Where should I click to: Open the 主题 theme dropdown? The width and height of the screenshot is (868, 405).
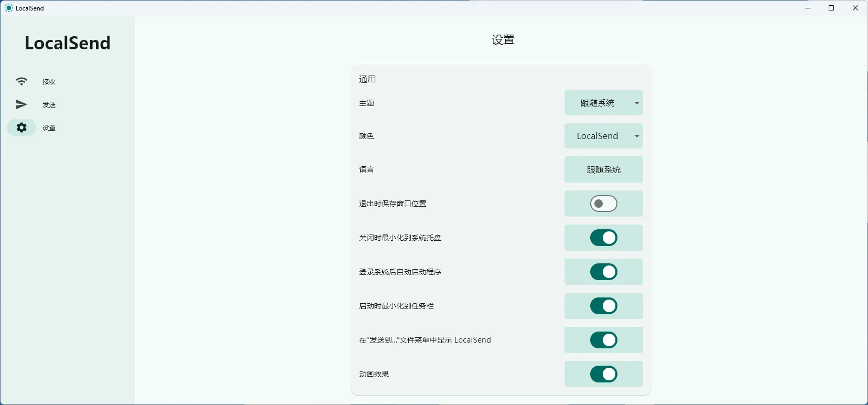603,103
